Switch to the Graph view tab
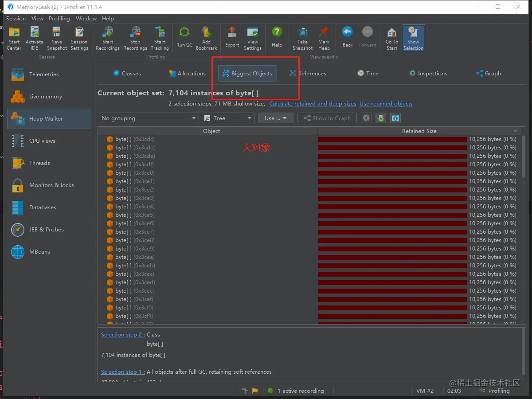 (488, 74)
